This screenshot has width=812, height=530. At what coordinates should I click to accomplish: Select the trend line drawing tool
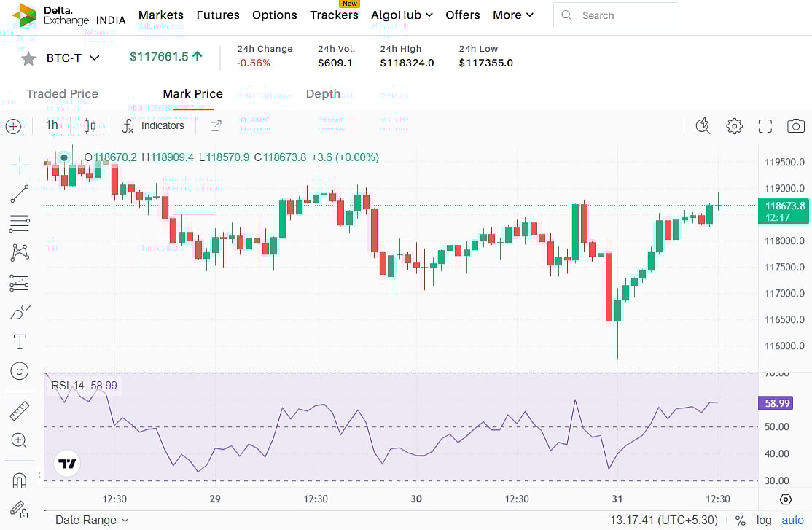[x=19, y=194]
